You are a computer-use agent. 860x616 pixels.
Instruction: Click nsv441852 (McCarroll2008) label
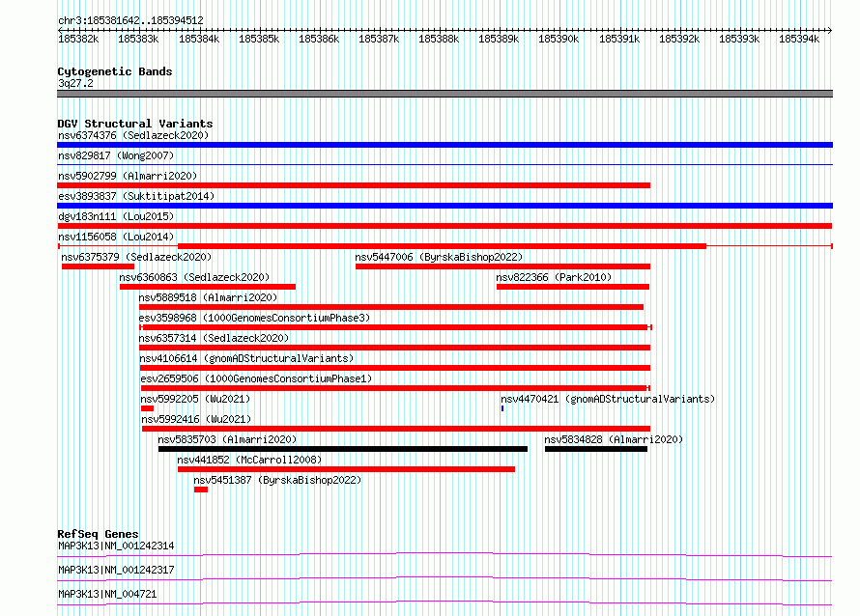(249, 460)
